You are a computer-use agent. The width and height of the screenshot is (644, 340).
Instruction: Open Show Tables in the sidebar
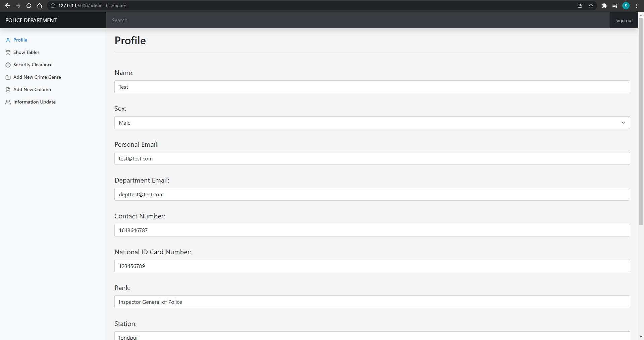[26, 52]
